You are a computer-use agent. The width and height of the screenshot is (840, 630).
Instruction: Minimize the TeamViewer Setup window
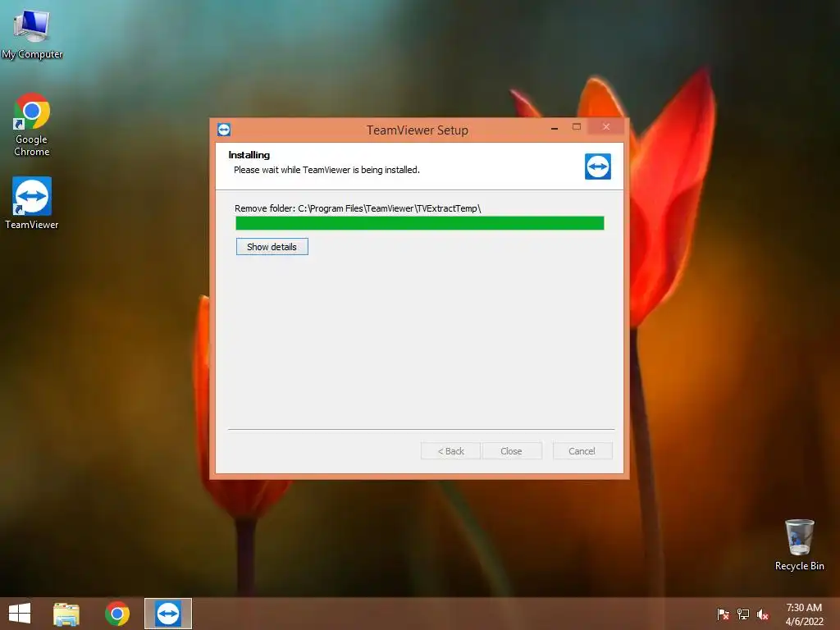(x=555, y=128)
